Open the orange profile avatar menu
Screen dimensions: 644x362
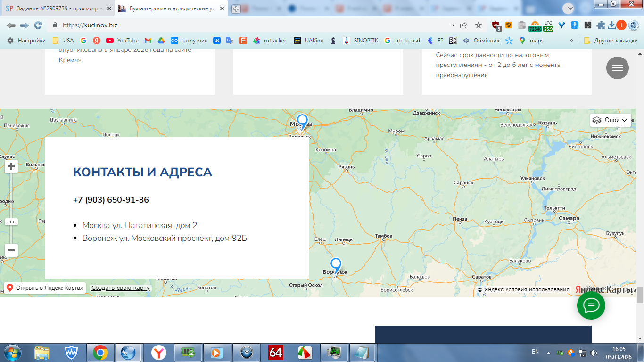click(621, 25)
